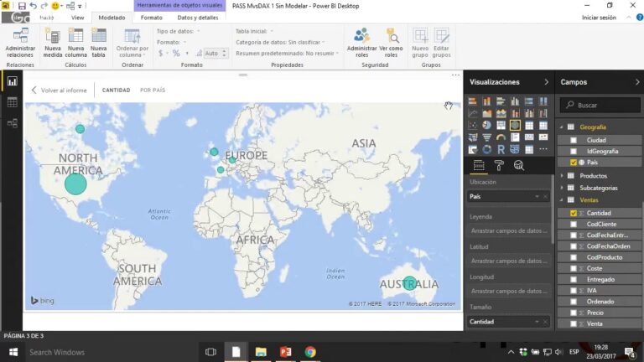Click the Auto decimal places stepper
644x362 pixels.
(224, 54)
